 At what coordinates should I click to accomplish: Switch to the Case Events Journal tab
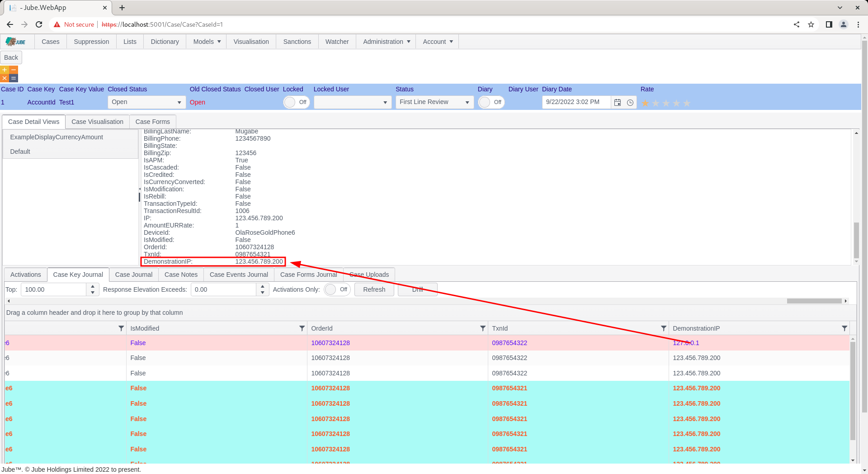point(239,275)
